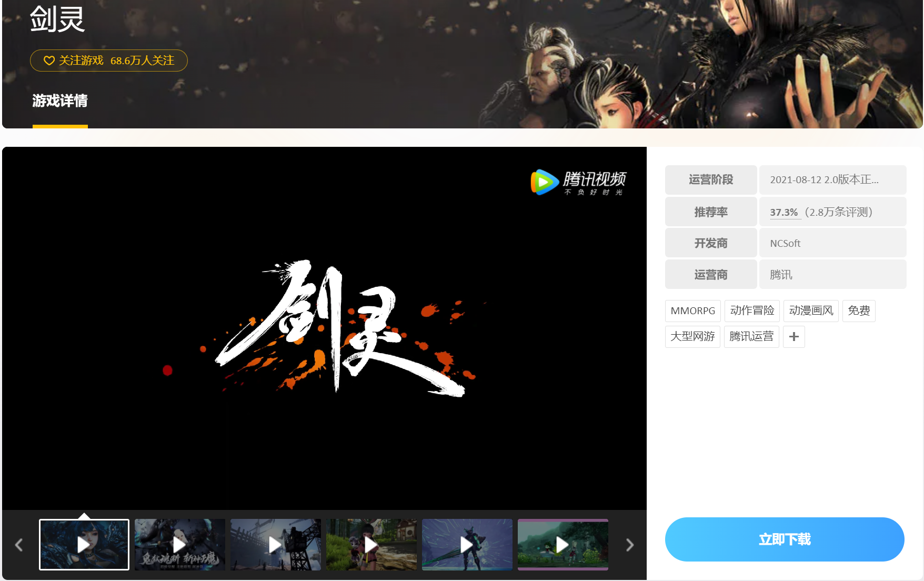Select the 大型网游 tag

click(692, 337)
